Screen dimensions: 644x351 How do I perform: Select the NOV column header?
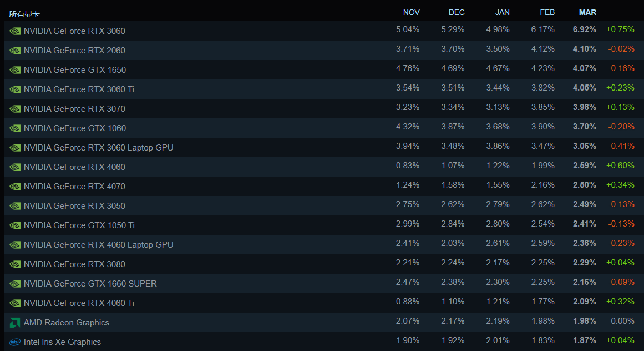pyautogui.click(x=411, y=12)
